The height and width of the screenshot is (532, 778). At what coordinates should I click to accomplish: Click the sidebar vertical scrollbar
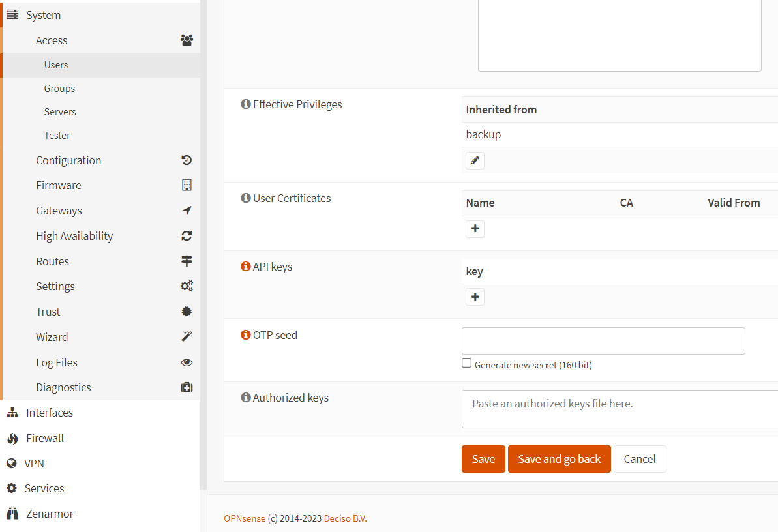[x=203, y=243]
